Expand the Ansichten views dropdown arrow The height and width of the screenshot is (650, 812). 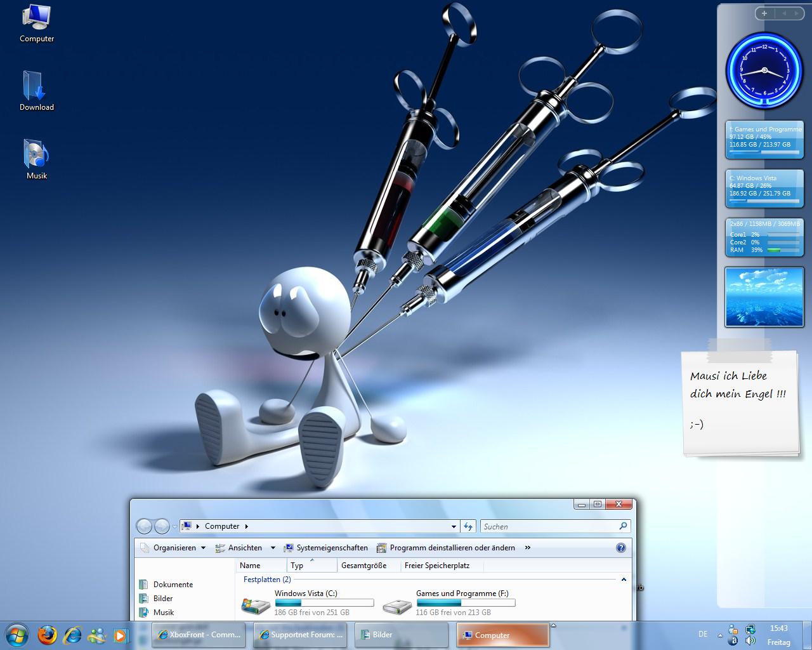(x=273, y=548)
